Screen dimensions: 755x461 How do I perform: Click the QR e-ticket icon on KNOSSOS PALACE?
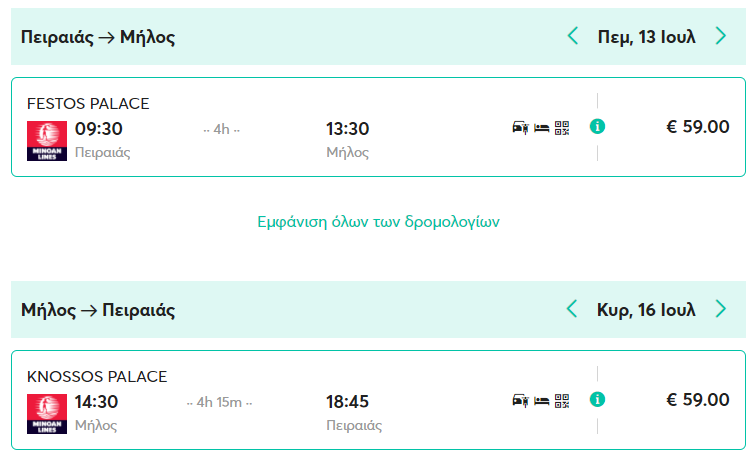[x=562, y=400]
